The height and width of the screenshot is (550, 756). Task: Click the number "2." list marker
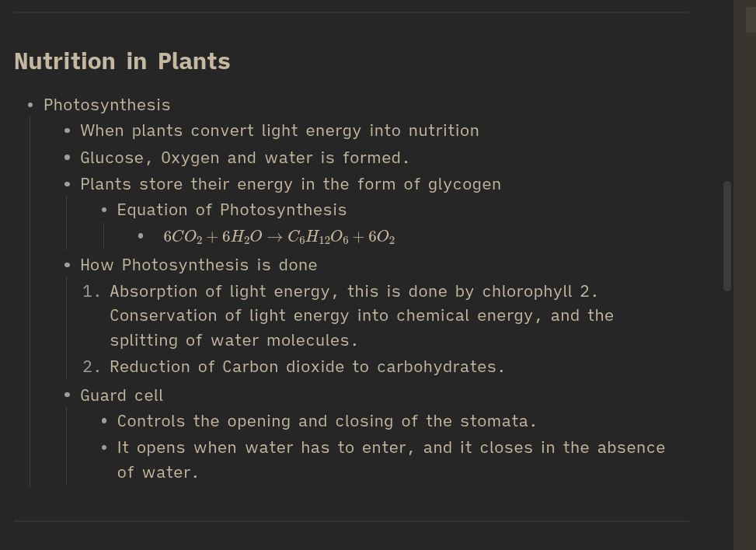92,367
